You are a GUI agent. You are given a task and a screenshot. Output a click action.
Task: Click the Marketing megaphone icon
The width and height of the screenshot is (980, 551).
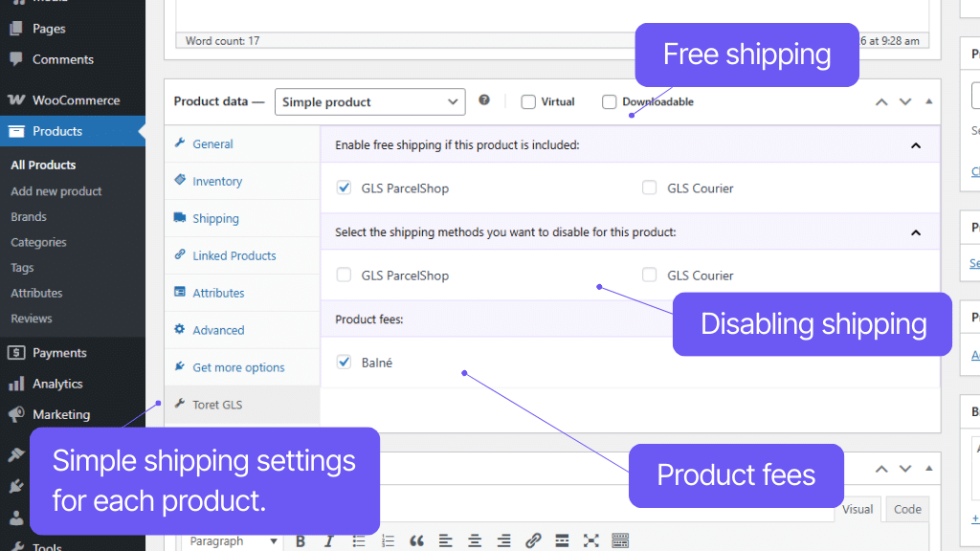[17, 414]
